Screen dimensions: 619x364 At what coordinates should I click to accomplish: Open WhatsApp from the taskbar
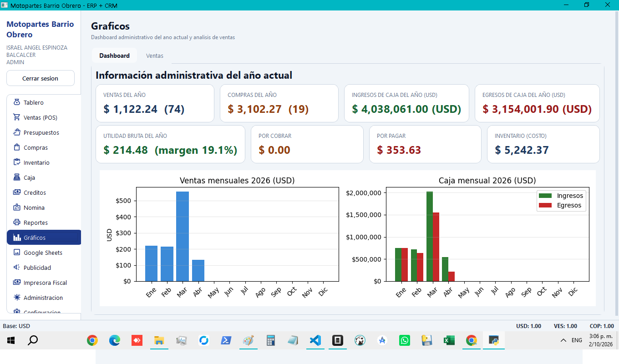tap(404, 340)
